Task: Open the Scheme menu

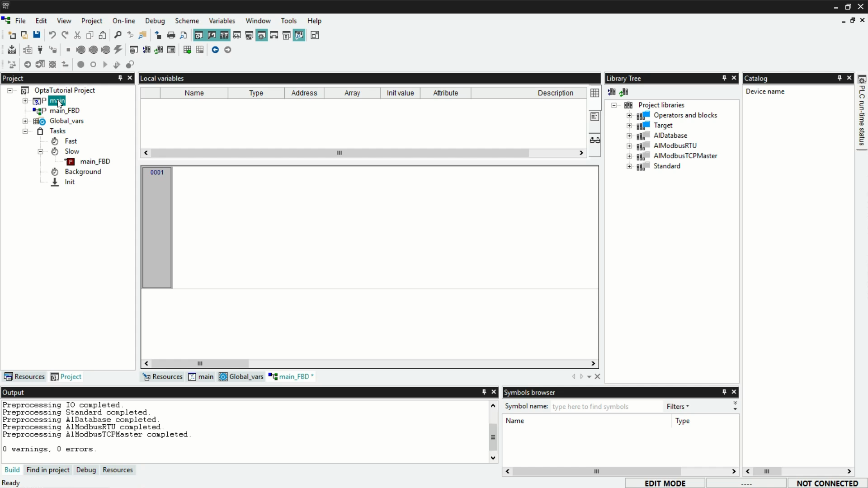Action: pyautogui.click(x=187, y=21)
